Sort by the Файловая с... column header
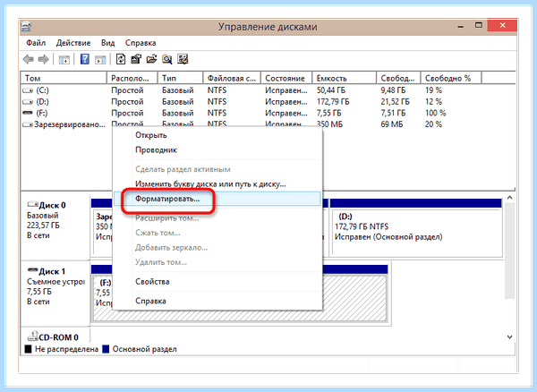Viewport: 537px width, 392px height. pos(232,78)
